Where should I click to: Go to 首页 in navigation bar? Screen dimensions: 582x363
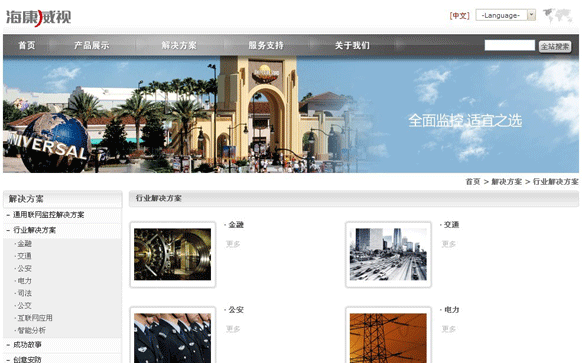[27, 45]
